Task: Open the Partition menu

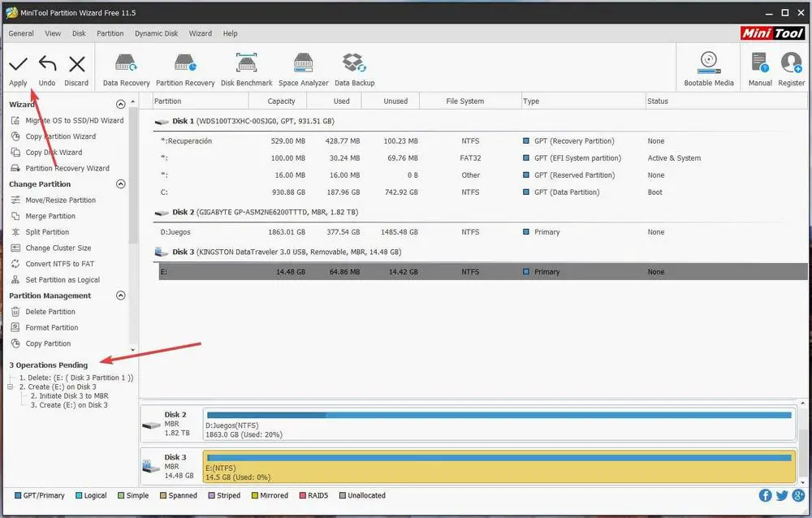Action: [x=110, y=33]
